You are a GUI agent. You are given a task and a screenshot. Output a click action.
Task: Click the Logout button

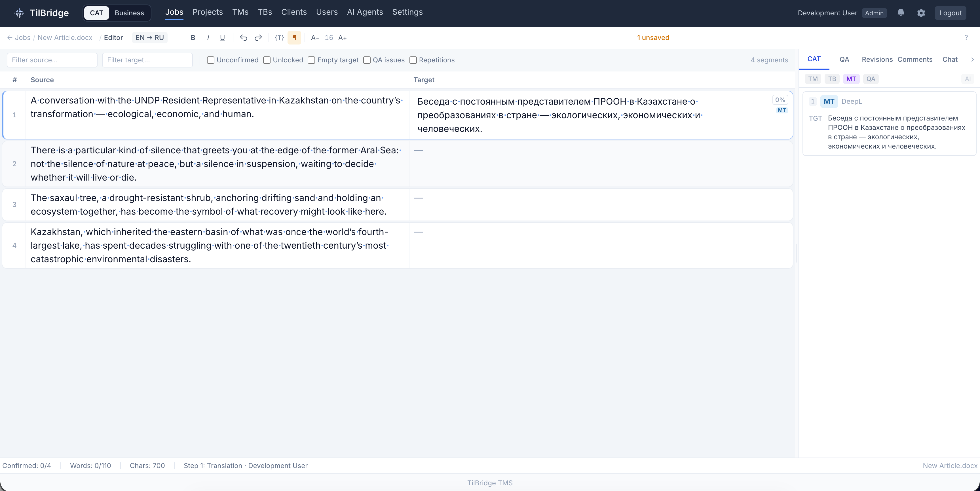click(x=950, y=13)
